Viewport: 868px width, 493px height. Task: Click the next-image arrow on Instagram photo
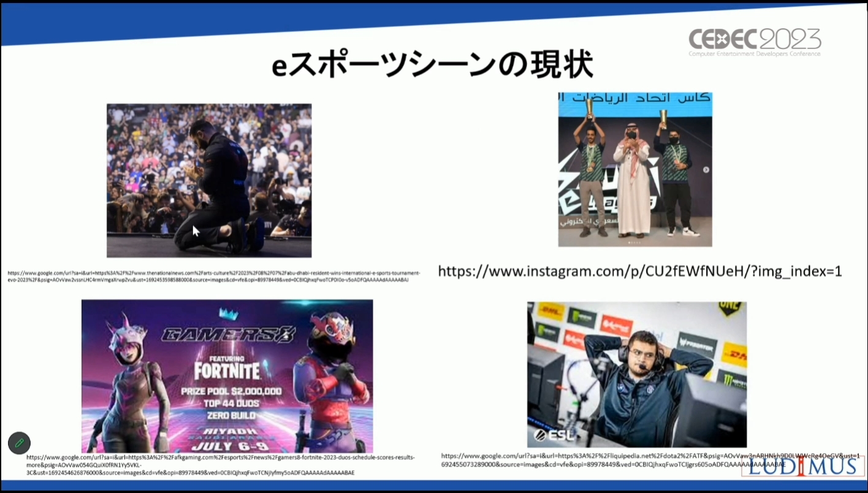point(706,170)
